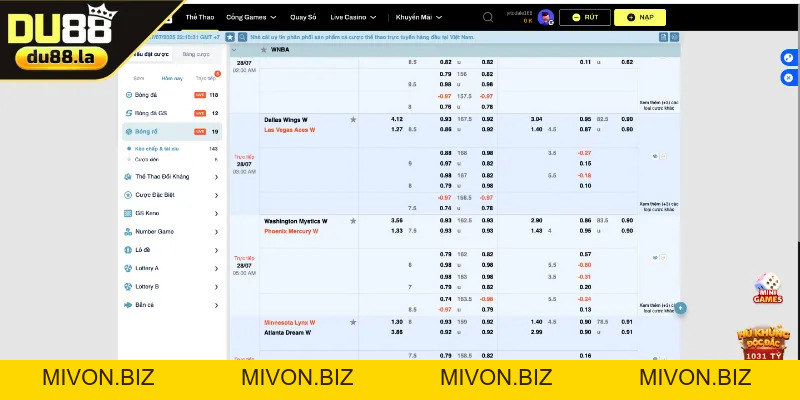Image resolution: width=800 pixels, height=400 pixels.
Task: Open Thể Thao menu item
Action: click(199, 17)
